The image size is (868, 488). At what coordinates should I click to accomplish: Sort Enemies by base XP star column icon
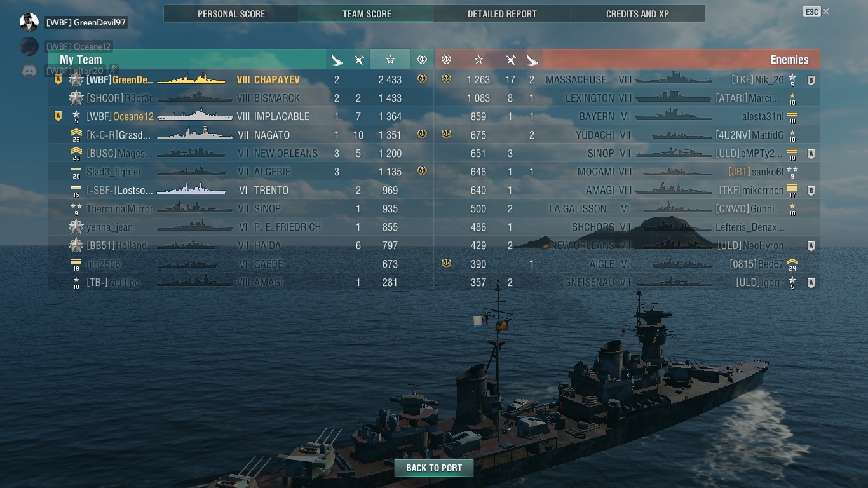point(478,60)
